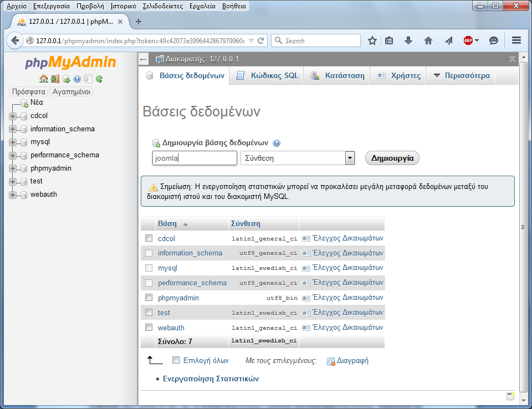Open Έλεγχος Δικαιωμάτων link for webauth
Image resolution: width=532 pixels, height=409 pixels.
click(x=348, y=328)
